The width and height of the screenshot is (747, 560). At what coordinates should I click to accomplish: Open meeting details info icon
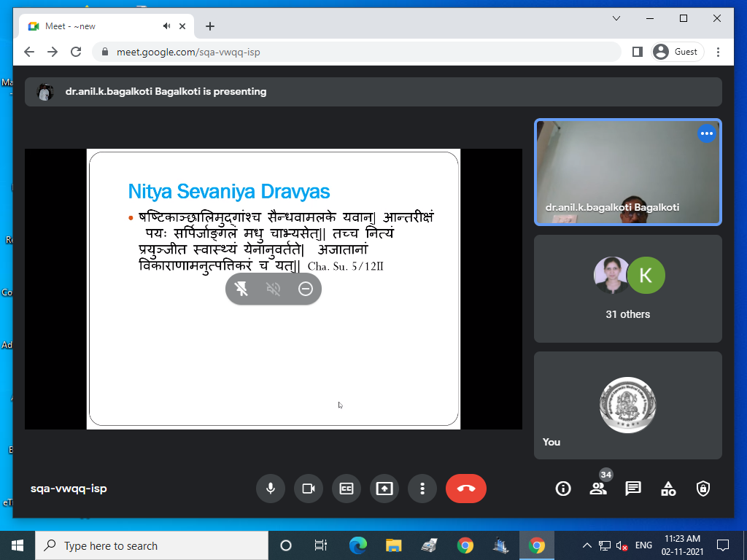click(563, 489)
